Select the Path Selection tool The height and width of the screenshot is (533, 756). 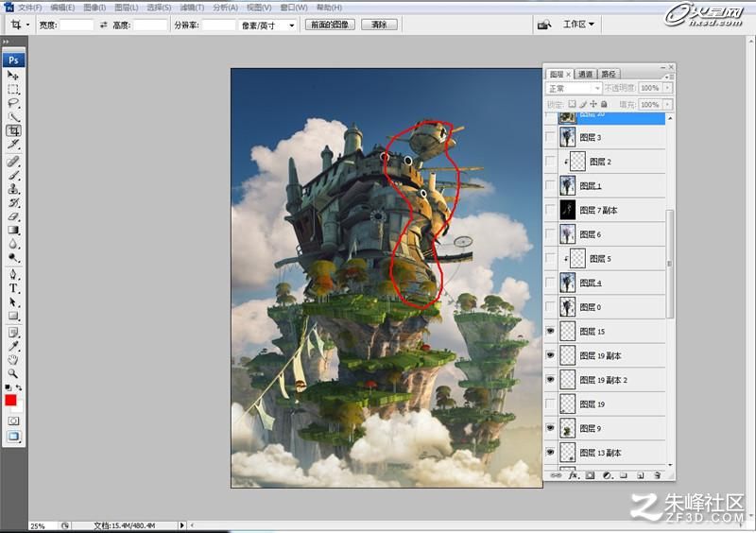13,302
